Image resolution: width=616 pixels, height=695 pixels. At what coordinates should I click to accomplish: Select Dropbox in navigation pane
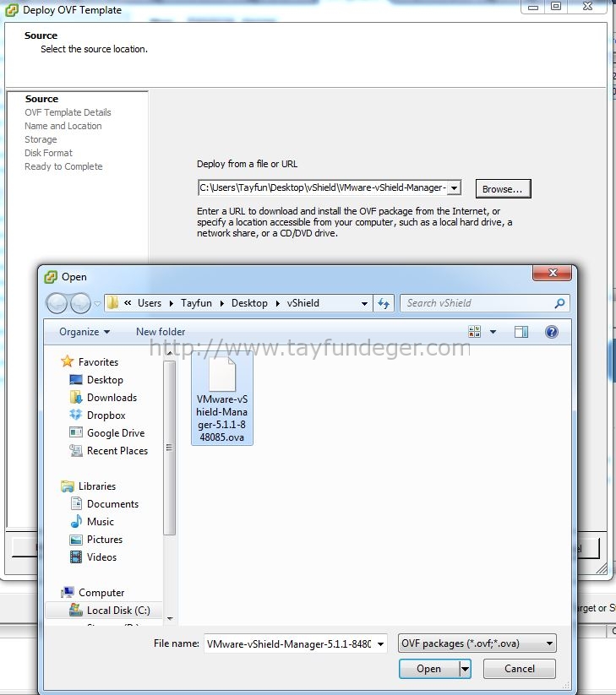pos(106,415)
